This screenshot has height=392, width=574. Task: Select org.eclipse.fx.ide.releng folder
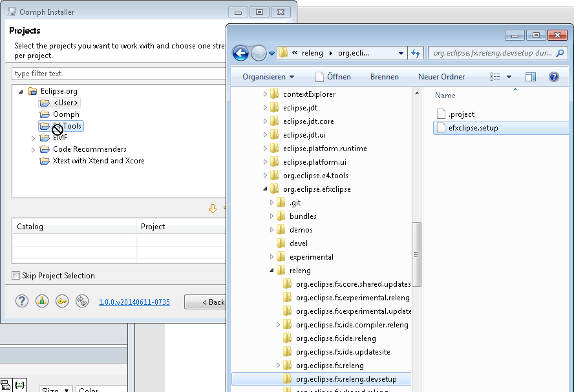pyautogui.click(x=330, y=338)
